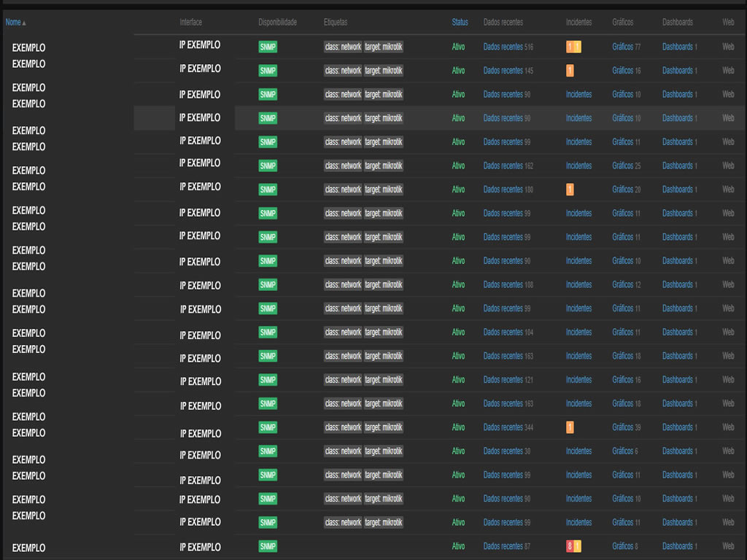Open Dashboards link in Dados recentes 104 row
This screenshot has height=560, width=747.
pyautogui.click(x=677, y=332)
